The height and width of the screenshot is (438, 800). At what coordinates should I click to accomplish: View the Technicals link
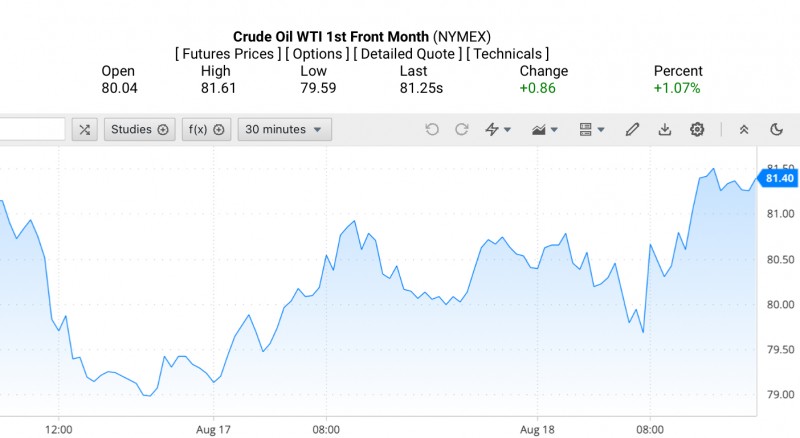(507, 53)
